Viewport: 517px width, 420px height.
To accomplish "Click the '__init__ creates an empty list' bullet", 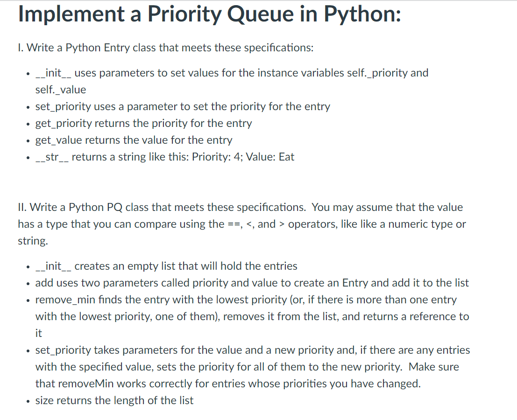I will (166, 266).
